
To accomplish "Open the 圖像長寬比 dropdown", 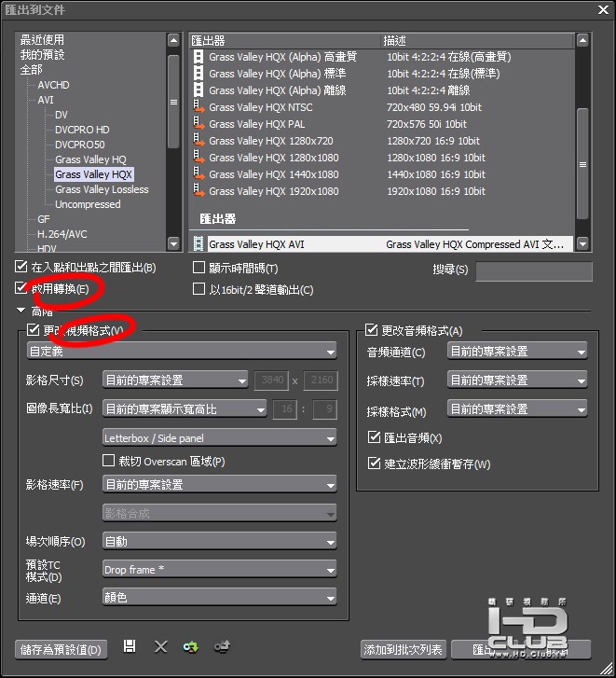I will click(x=185, y=409).
